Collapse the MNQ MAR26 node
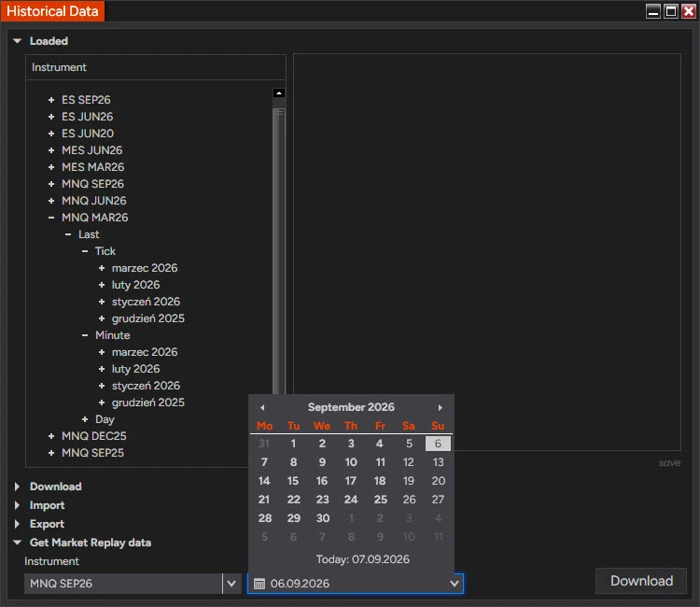The image size is (700, 607). tap(51, 218)
